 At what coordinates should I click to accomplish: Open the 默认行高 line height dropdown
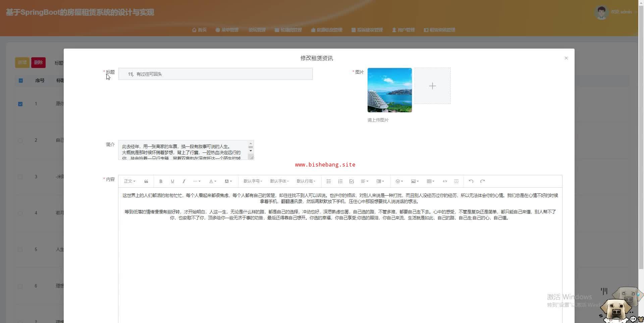pos(306,181)
